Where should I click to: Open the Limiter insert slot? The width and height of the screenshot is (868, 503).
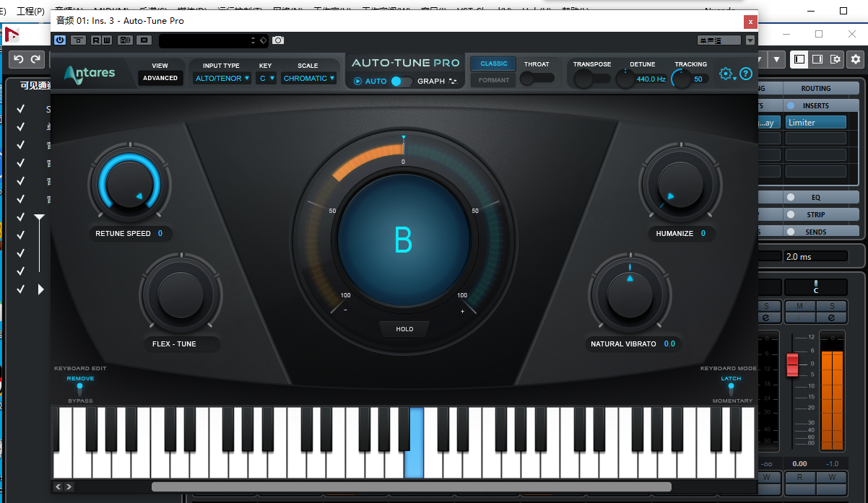tap(816, 123)
